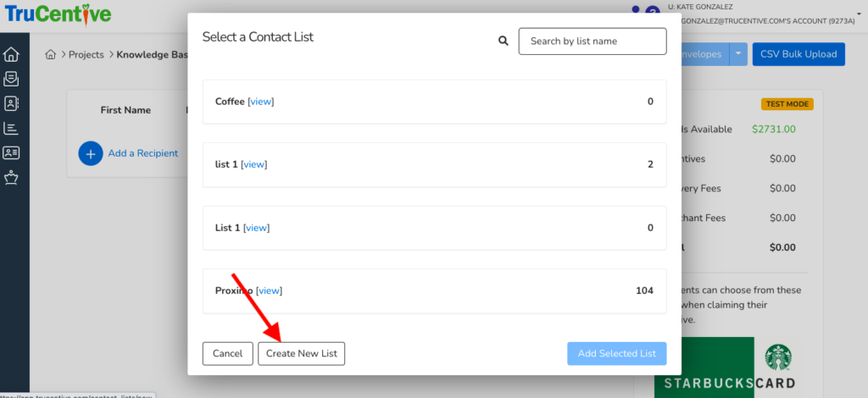
Task: Click the breadcrumb home icon
Action: tap(51, 55)
